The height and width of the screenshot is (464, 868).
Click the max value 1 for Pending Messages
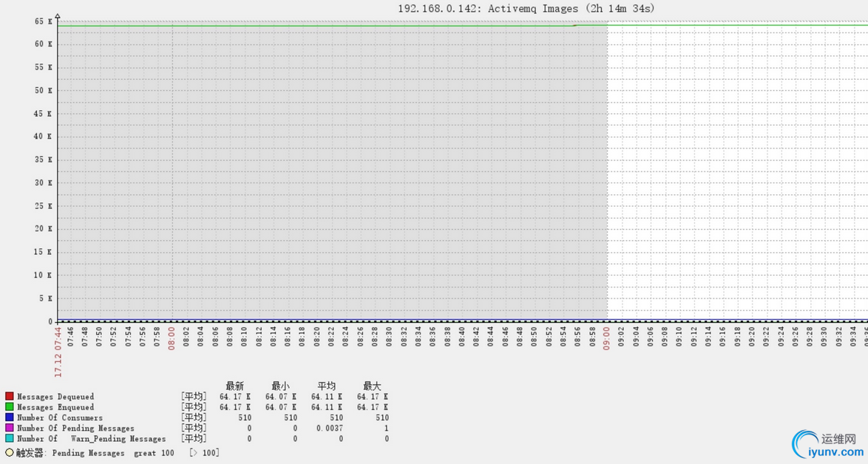(387, 428)
